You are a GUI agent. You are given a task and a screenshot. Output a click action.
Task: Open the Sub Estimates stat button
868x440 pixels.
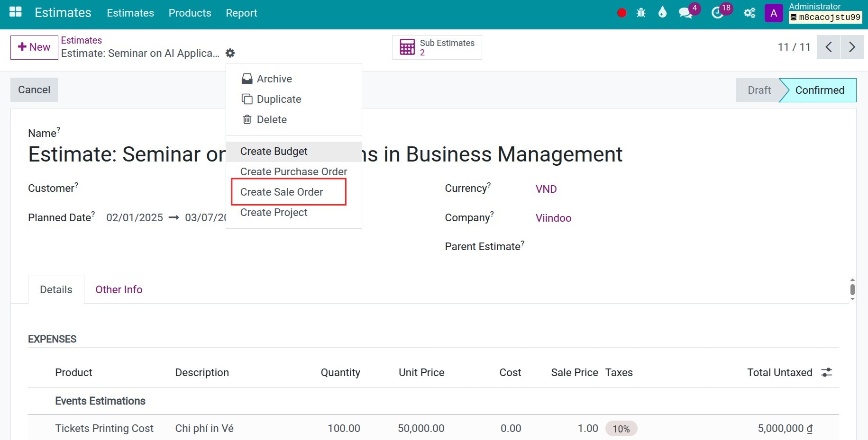pyautogui.click(x=437, y=47)
